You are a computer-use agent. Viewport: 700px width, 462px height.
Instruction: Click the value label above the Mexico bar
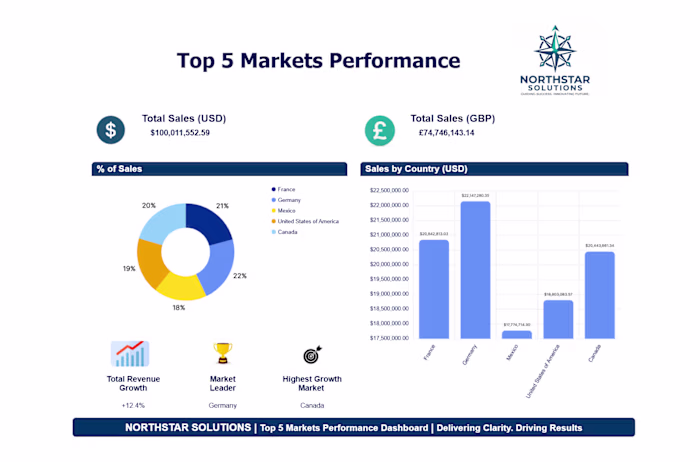pos(517,325)
